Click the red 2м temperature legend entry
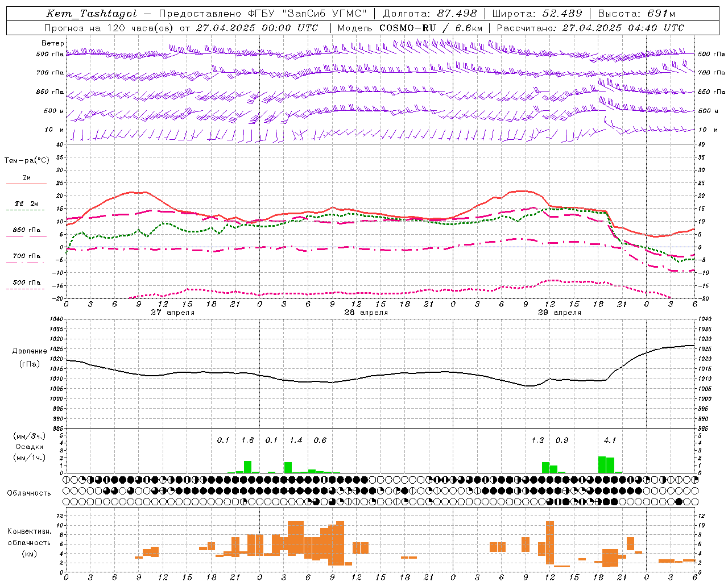Screen dimensions: 728x582 (x=27, y=178)
